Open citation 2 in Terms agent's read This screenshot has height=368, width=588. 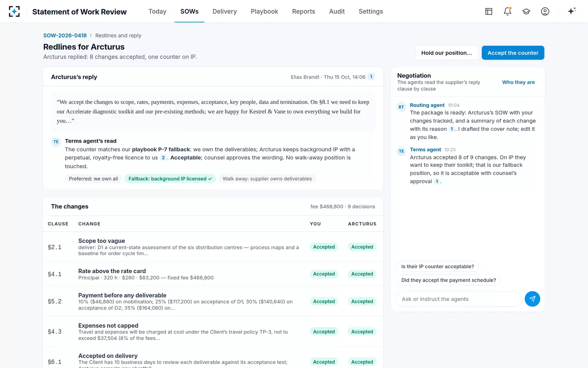(x=163, y=158)
